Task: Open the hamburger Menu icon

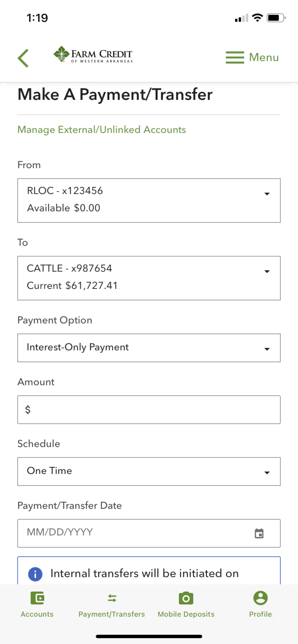Action: [x=235, y=57]
